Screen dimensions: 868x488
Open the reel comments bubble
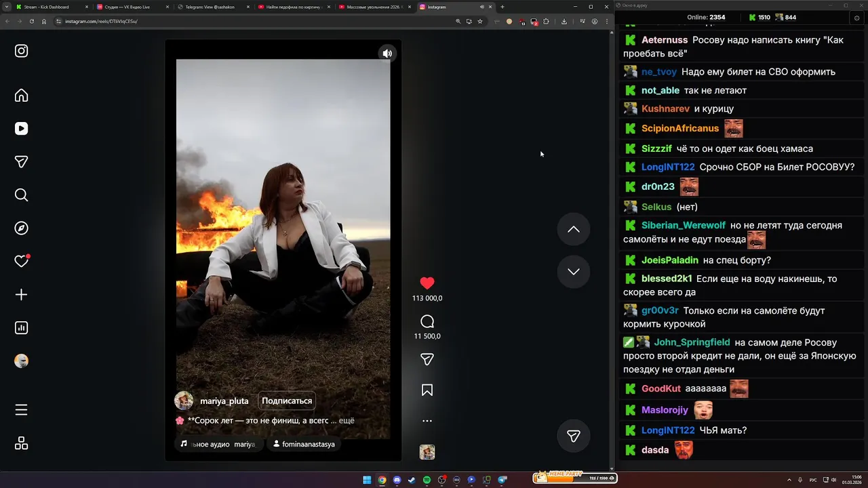click(427, 321)
